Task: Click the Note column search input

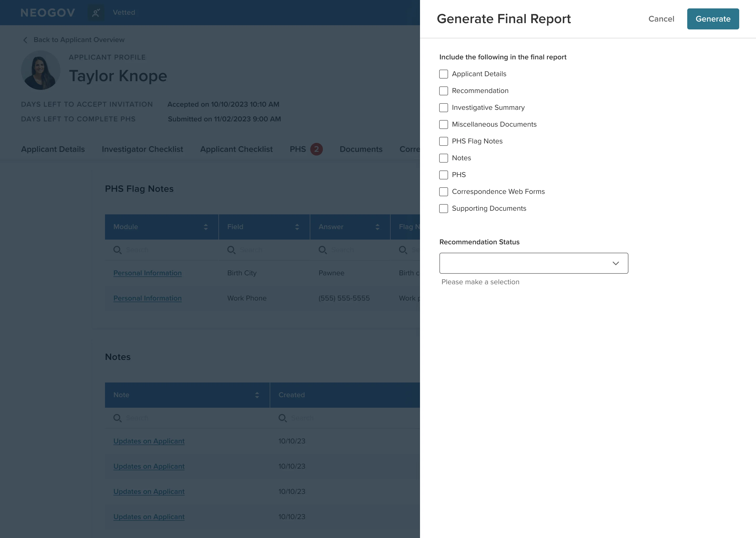Action: 187,418
